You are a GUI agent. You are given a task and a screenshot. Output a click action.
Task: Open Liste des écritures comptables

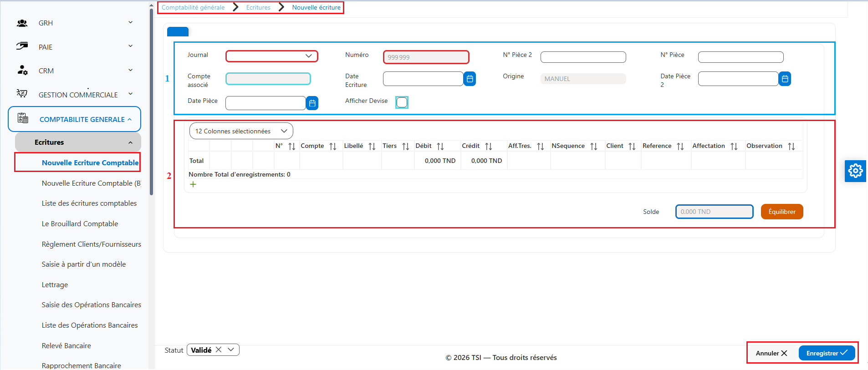click(89, 203)
